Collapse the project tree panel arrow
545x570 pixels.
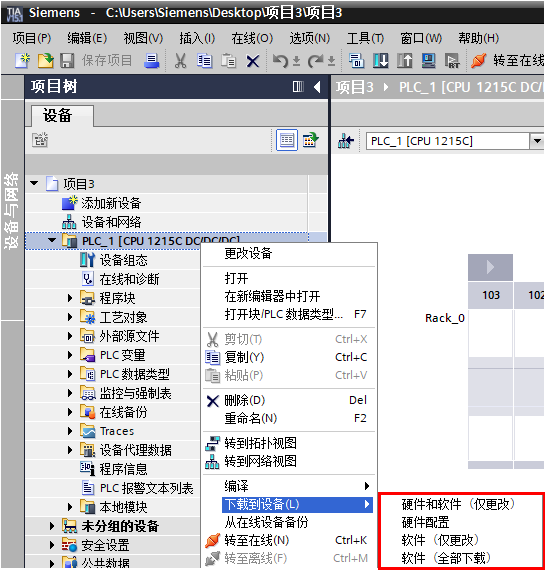[x=317, y=87]
